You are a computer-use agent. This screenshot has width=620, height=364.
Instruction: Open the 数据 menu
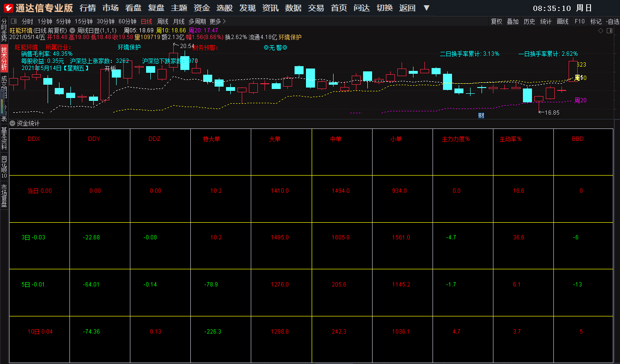pyautogui.click(x=293, y=8)
